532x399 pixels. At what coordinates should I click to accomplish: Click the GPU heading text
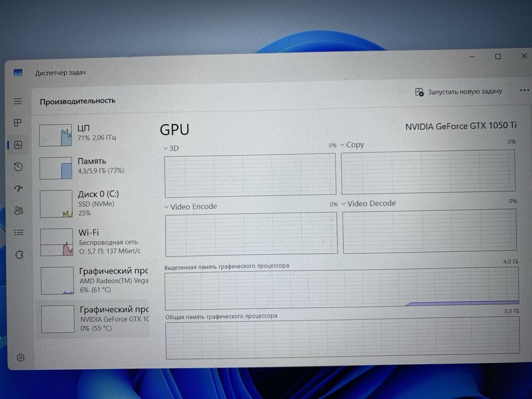(x=174, y=129)
